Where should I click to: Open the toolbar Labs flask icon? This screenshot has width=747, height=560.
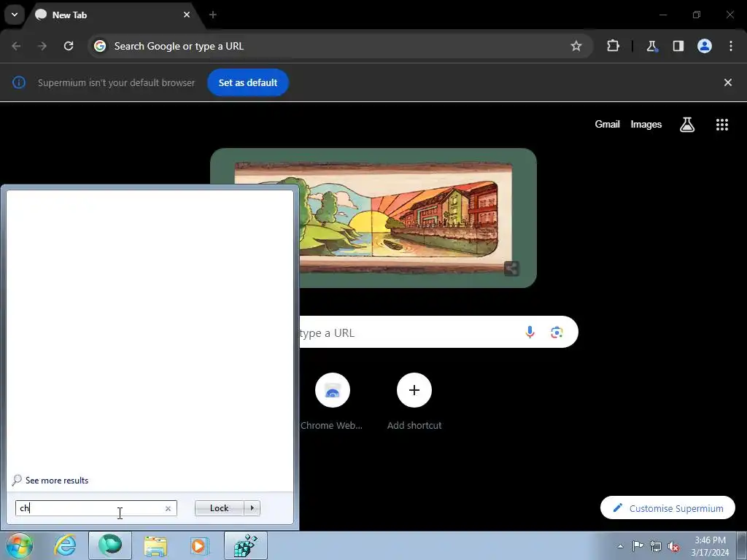pos(651,46)
